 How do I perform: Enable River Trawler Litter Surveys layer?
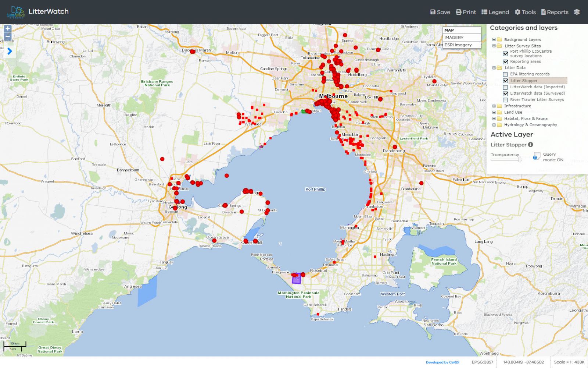[x=505, y=100]
